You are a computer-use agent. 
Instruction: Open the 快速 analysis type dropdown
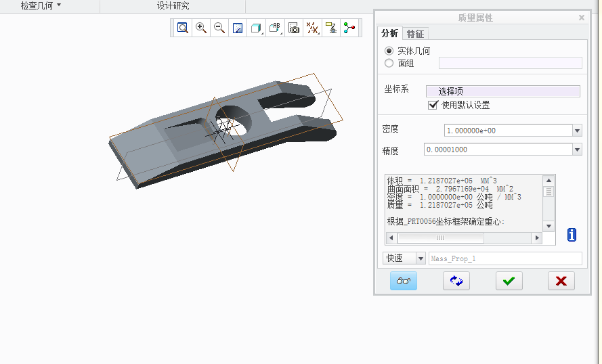pyautogui.click(x=420, y=258)
